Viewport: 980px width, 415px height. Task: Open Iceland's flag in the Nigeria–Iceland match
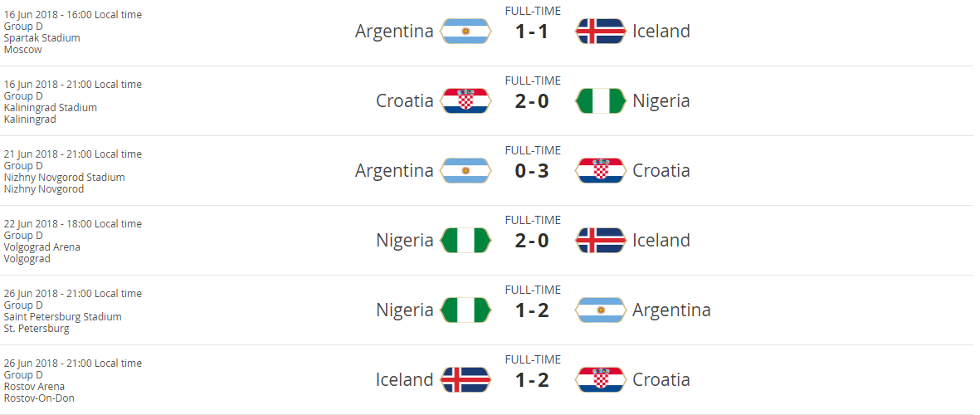pyautogui.click(x=600, y=241)
